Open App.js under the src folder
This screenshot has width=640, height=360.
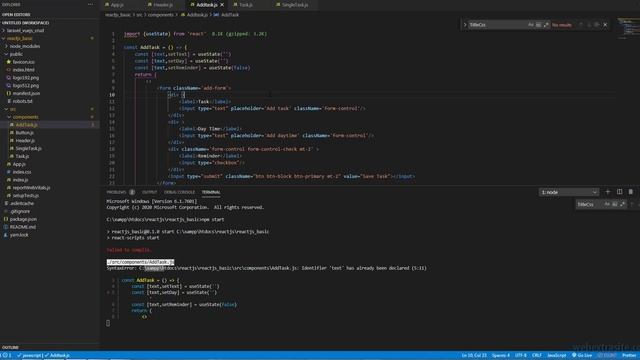(x=19, y=164)
